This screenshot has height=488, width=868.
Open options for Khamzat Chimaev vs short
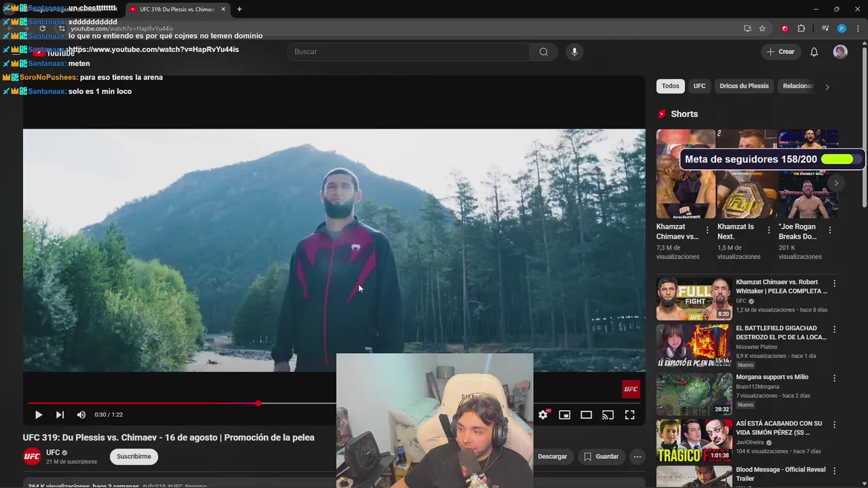[x=707, y=230]
